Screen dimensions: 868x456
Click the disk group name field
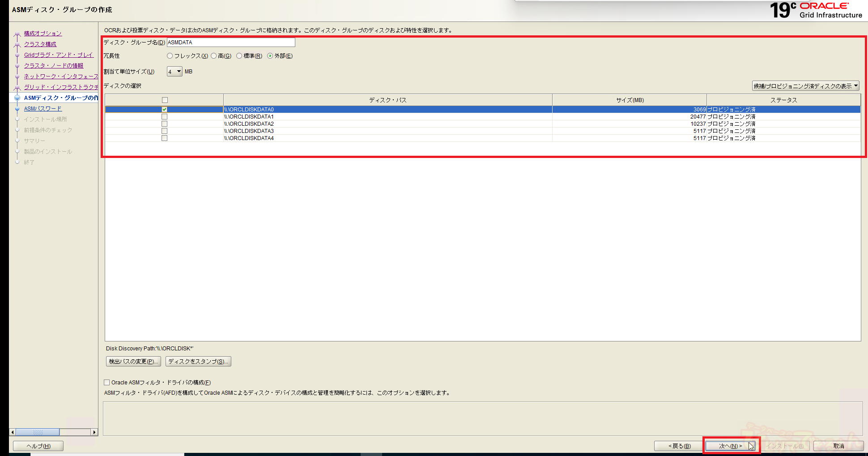click(230, 43)
